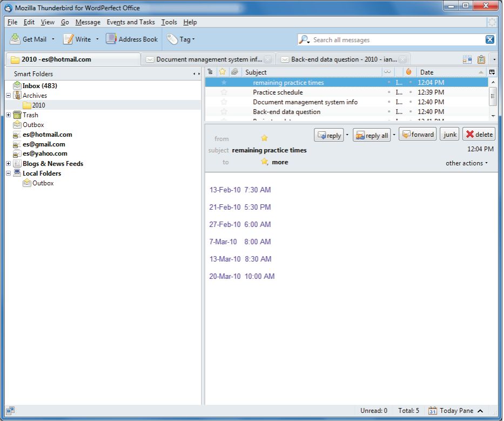Star the Back-end data question message

pyautogui.click(x=224, y=112)
